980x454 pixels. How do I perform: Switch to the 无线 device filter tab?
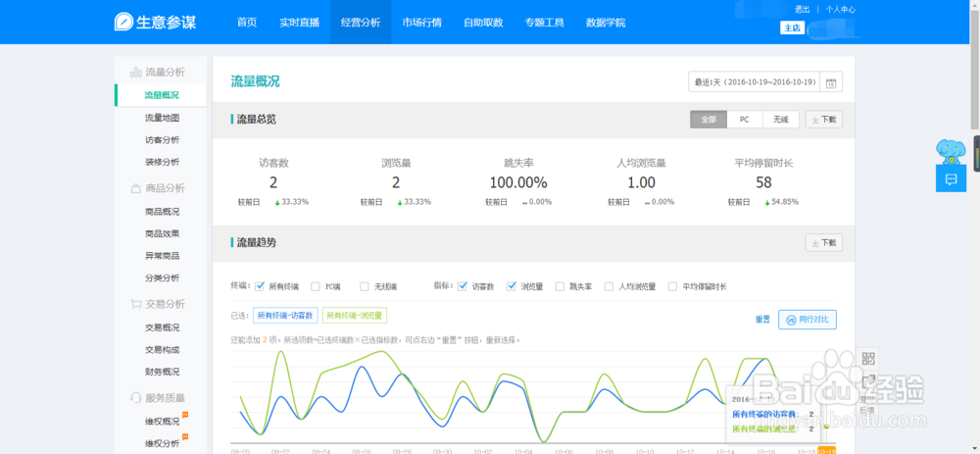click(x=781, y=120)
